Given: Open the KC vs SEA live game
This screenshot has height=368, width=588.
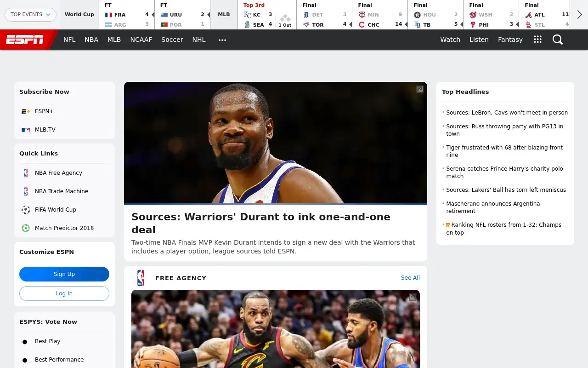Looking at the screenshot, I should point(267,15).
